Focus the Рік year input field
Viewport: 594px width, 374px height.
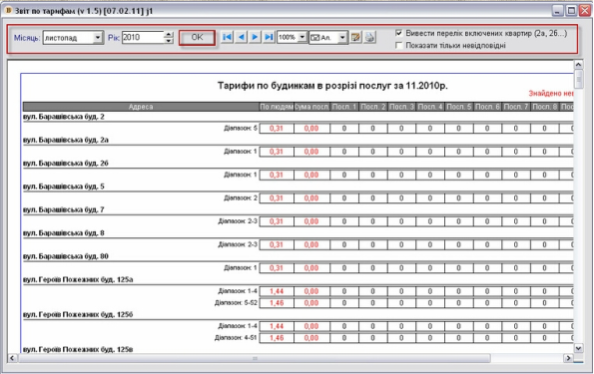click(143, 37)
